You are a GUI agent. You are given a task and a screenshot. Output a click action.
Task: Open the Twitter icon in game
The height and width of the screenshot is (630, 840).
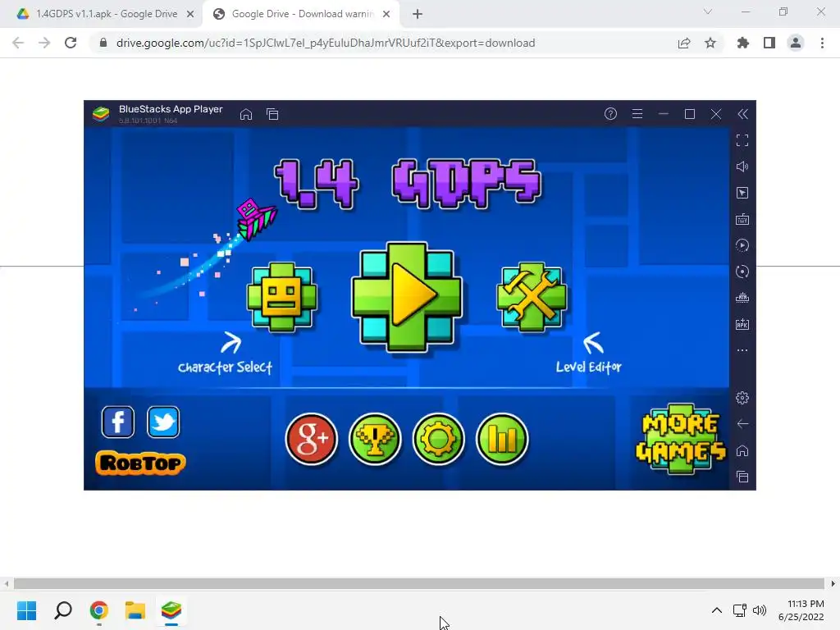[163, 422]
